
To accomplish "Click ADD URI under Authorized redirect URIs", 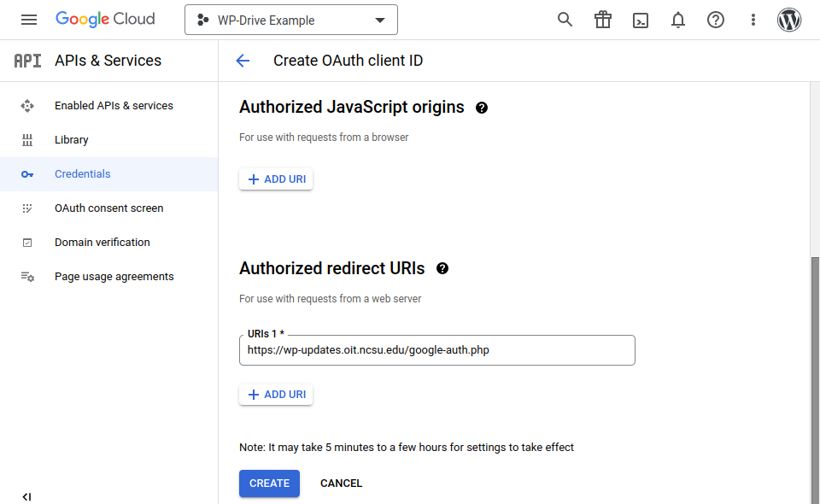I will pos(275,394).
